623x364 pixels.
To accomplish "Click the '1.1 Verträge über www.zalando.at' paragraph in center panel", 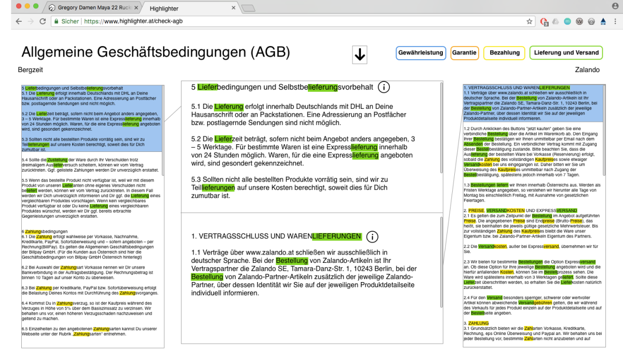I will [x=304, y=273].
